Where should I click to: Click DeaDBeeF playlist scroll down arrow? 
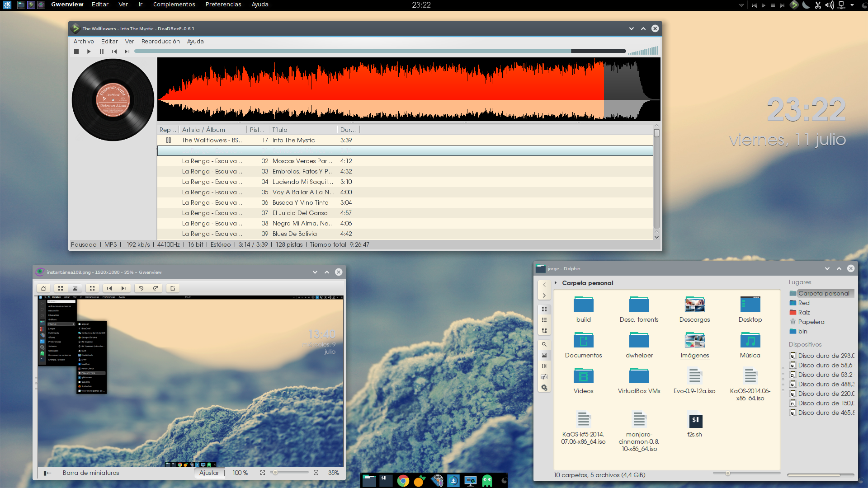(656, 237)
